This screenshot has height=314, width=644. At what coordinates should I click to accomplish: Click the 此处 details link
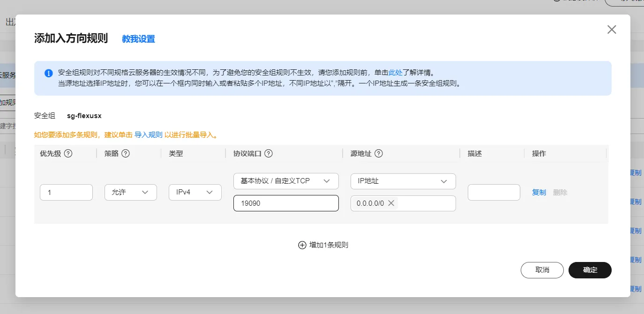[395, 73]
